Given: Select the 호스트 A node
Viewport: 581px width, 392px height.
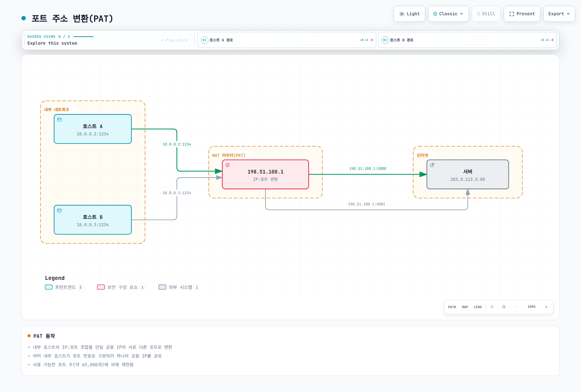Looking at the screenshot, I should click(93, 129).
